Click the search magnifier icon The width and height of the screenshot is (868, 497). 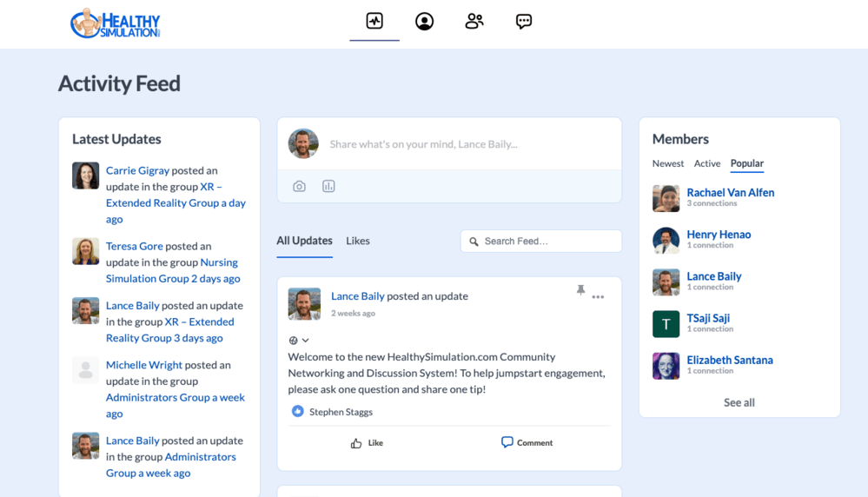click(474, 242)
